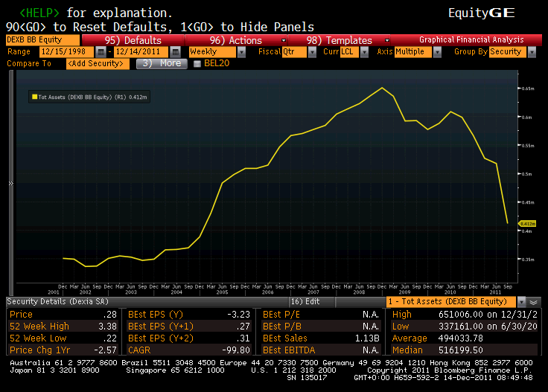Click the 3) More button
548x392 pixels.
coord(162,63)
